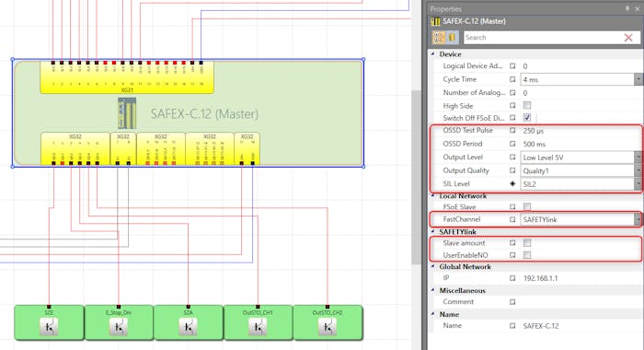Uncheck Switch Off FSoE checkbox
The height and width of the screenshot is (350, 644).
[x=527, y=118]
